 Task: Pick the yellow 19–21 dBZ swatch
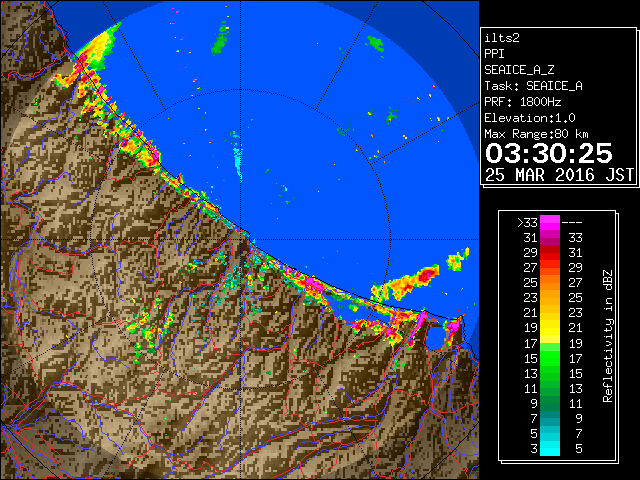[550, 328]
